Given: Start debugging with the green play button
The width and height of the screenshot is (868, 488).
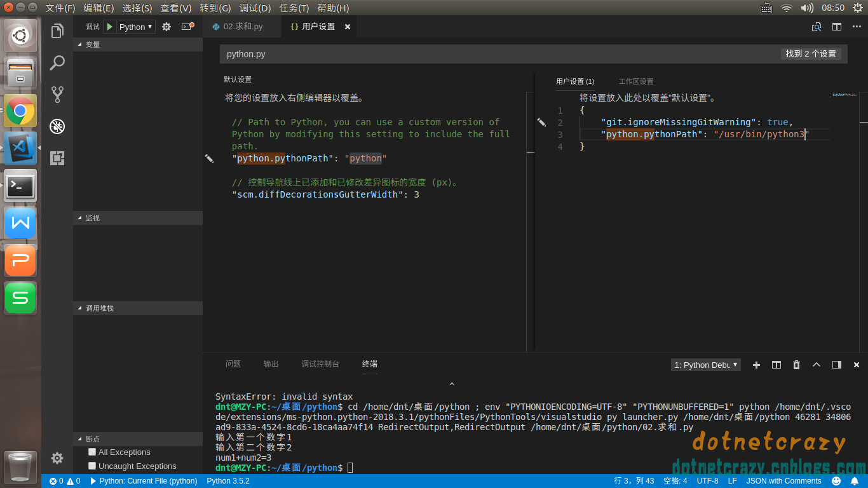Looking at the screenshot, I should 110,27.
